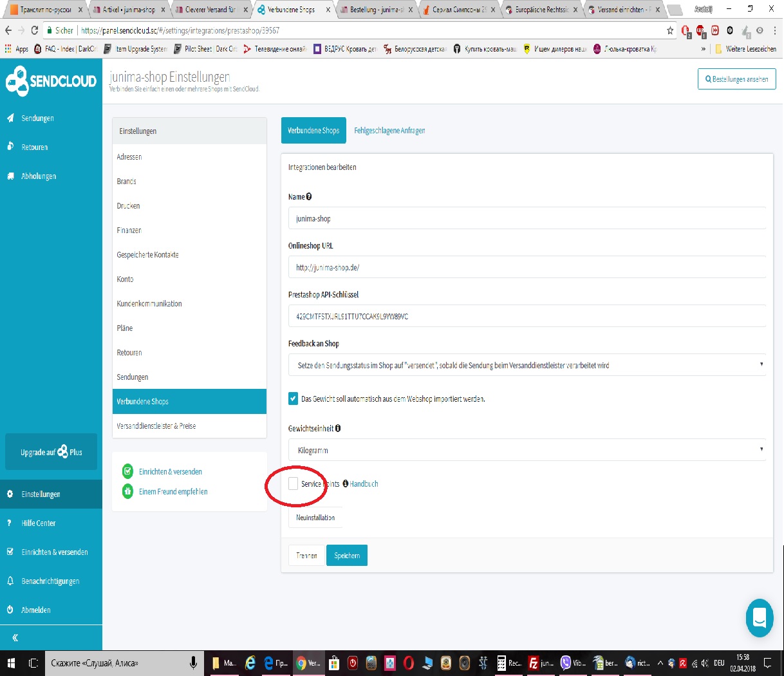Open the Apps bookmark shortcut
Viewport: 784px width, 676px height.
pos(16,49)
